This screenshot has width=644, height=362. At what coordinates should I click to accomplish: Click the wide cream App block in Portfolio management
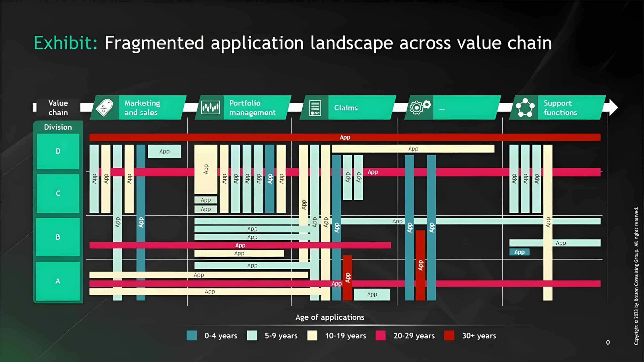(x=206, y=169)
